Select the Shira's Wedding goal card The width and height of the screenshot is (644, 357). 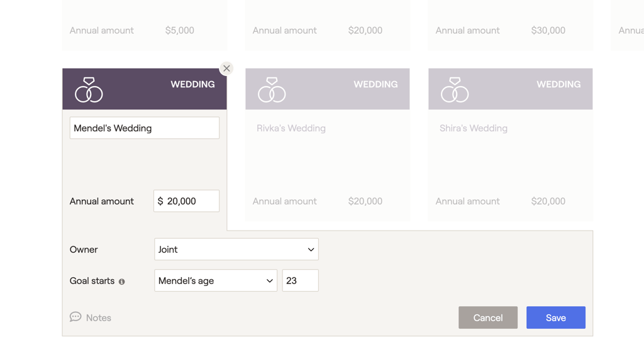coord(510,163)
